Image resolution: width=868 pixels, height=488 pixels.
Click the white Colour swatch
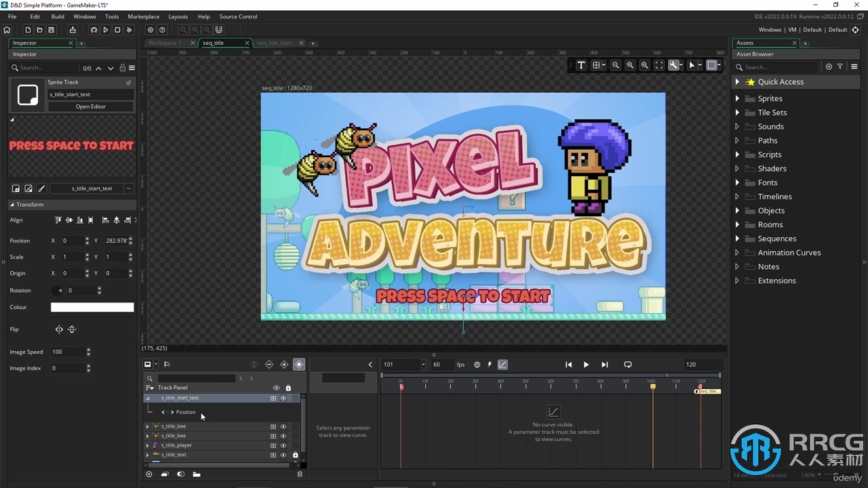(92, 307)
